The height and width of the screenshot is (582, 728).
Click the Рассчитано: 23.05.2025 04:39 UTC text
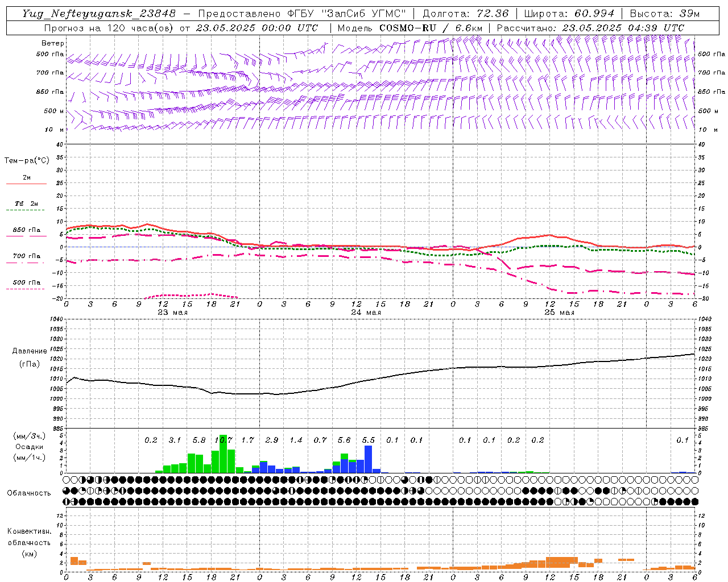click(590, 28)
